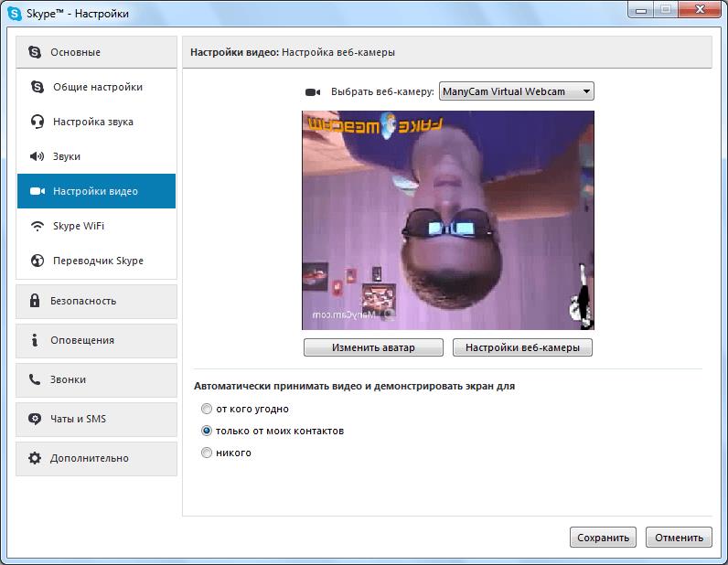Click the webcam icon beside Выбрать веб-камеру
728x565 pixels.
(313, 92)
